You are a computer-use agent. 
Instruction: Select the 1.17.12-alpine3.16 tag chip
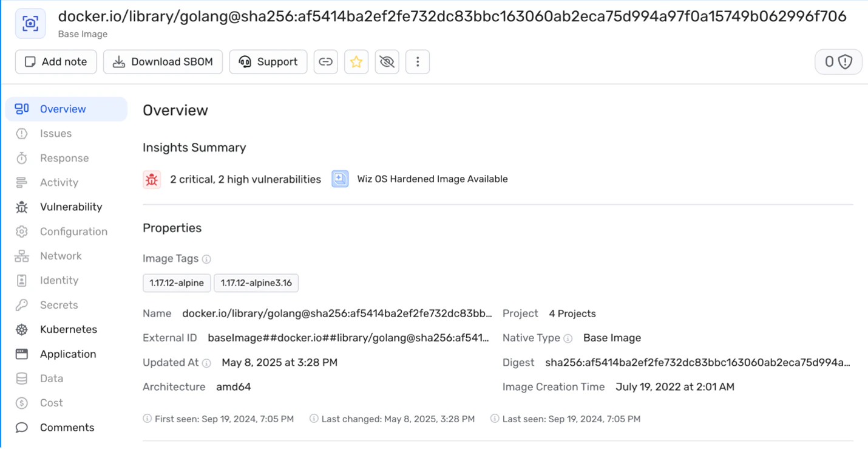(x=256, y=283)
